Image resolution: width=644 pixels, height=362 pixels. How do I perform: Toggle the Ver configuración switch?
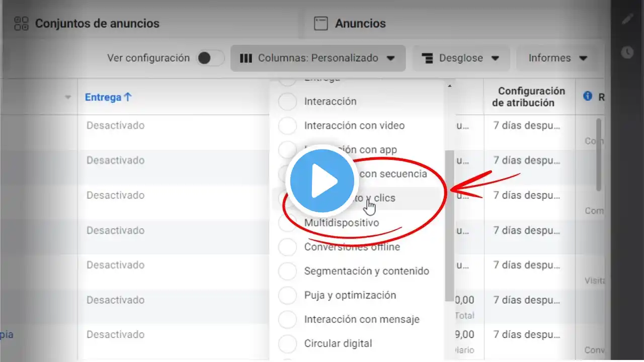pyautogui.click(x=210, y=58)
